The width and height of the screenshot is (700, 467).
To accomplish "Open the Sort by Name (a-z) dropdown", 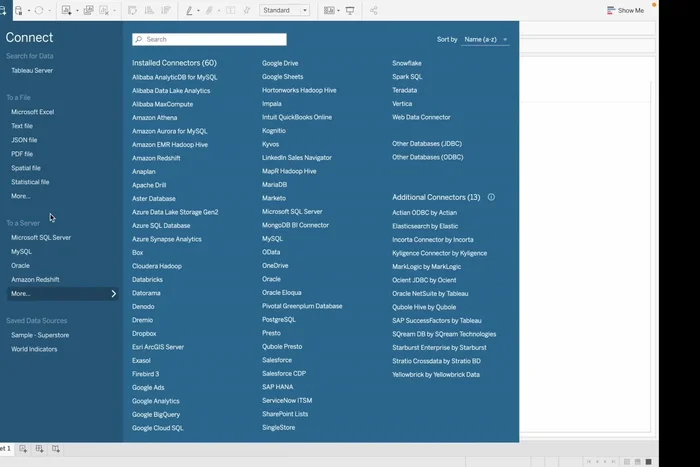I will (485, 39).
